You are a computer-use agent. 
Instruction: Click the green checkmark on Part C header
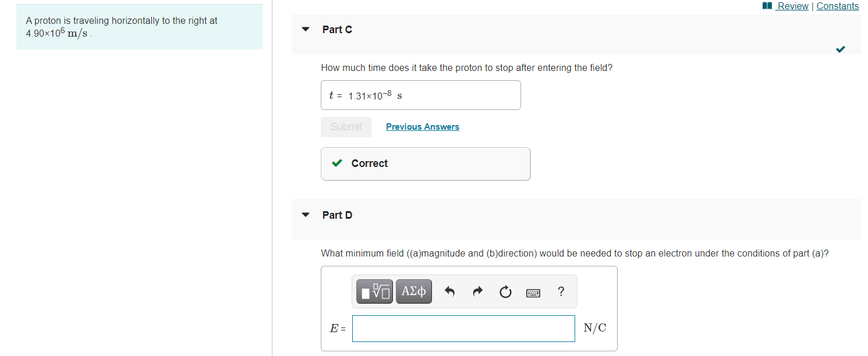coord(840,49)
